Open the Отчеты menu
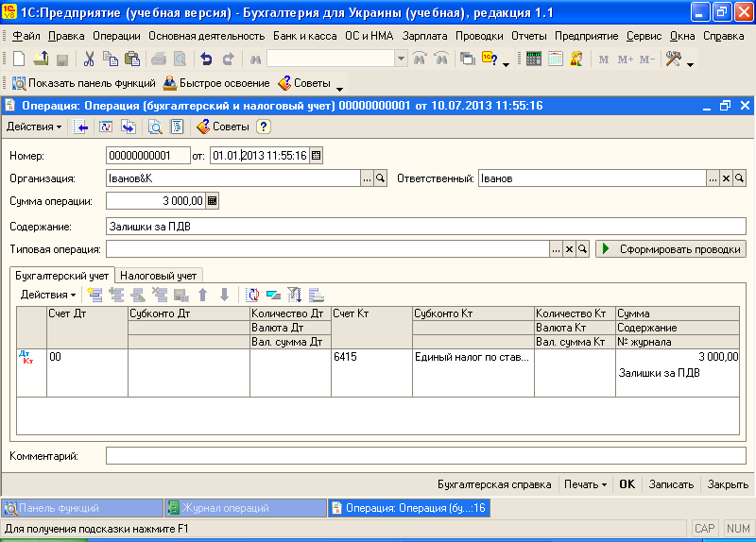The image size is (756, 542). coord(529,36)
